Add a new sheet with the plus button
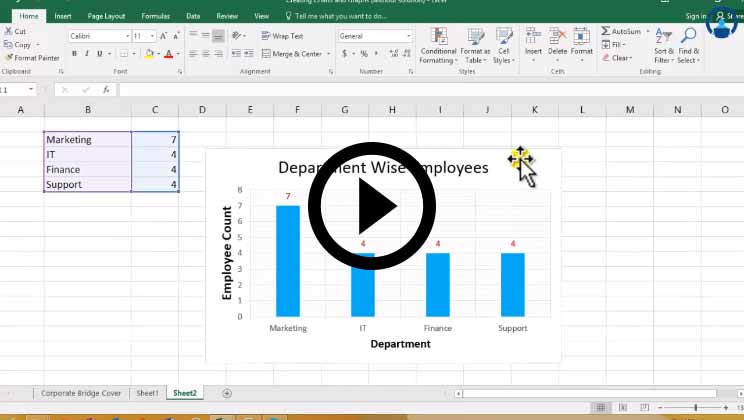Image resolution: width=744 pixels, height=420 pixels. click(x=227, y=393)
